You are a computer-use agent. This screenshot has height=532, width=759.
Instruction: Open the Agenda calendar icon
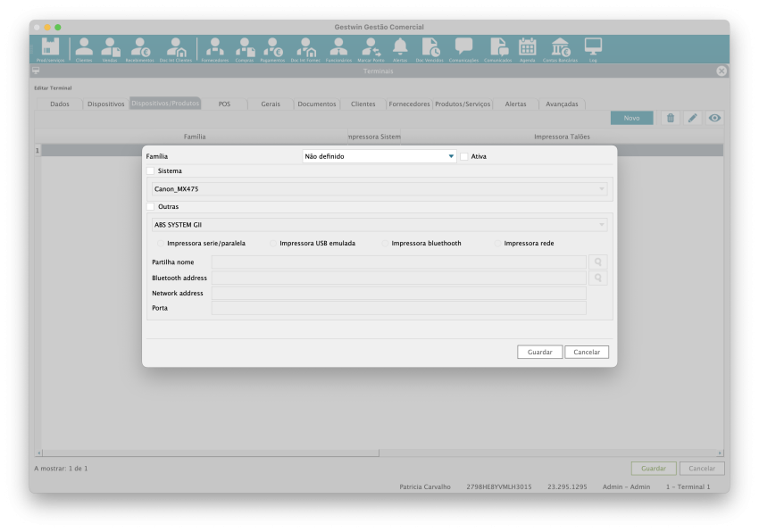tap(528, 49)
